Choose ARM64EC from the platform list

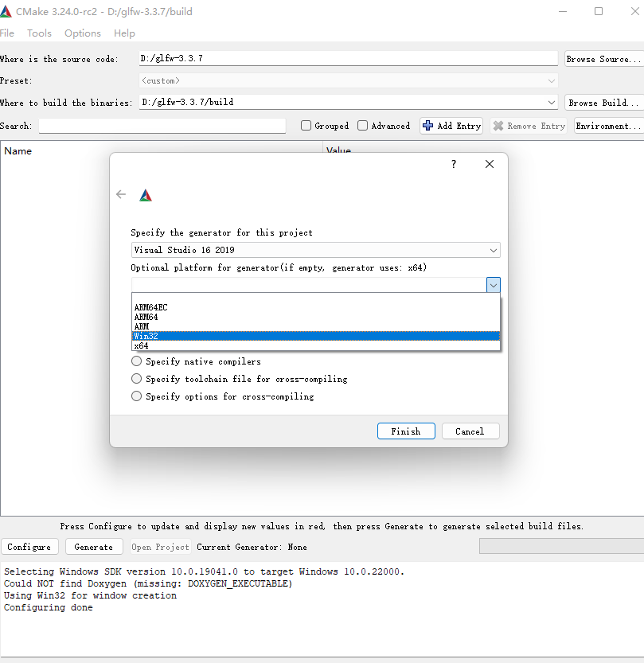[x=315, y=307]
